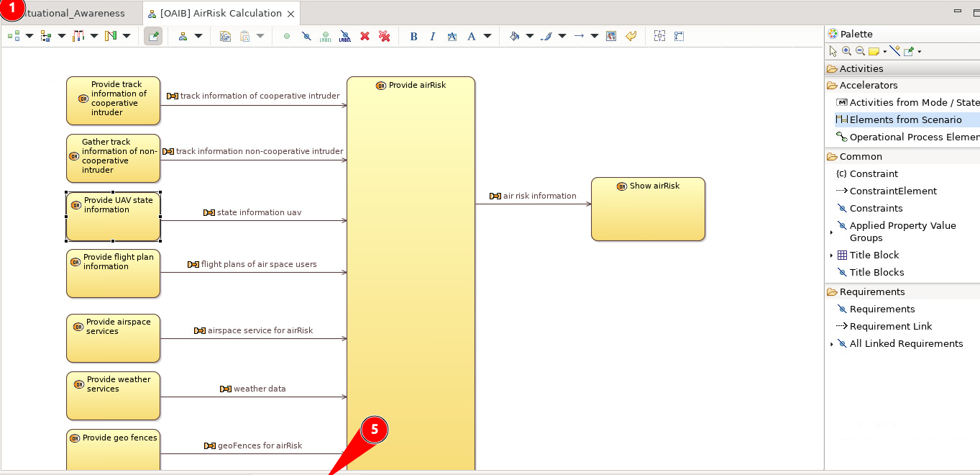Collapse the Requirements palette drawer
Viewport: 980px width, 475px height.
(x=902, y=291)
